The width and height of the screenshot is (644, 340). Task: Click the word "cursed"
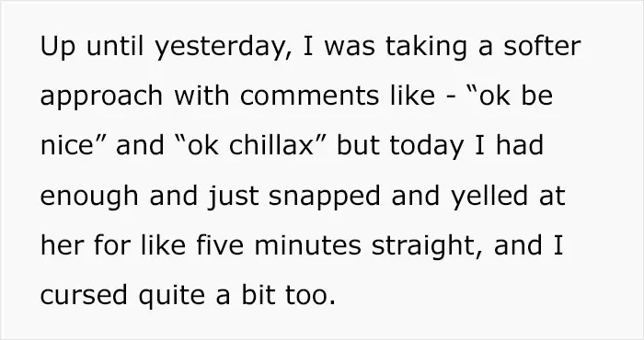(84, 295)
